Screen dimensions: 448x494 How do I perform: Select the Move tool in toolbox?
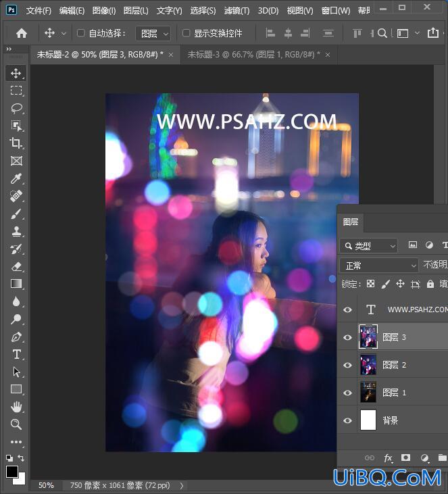[x=16, y=74]
